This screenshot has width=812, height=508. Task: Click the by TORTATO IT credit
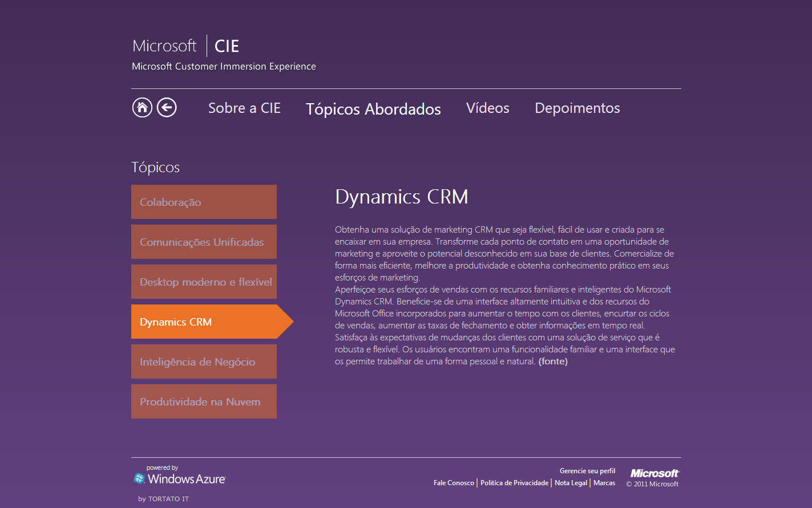point(163,499)
